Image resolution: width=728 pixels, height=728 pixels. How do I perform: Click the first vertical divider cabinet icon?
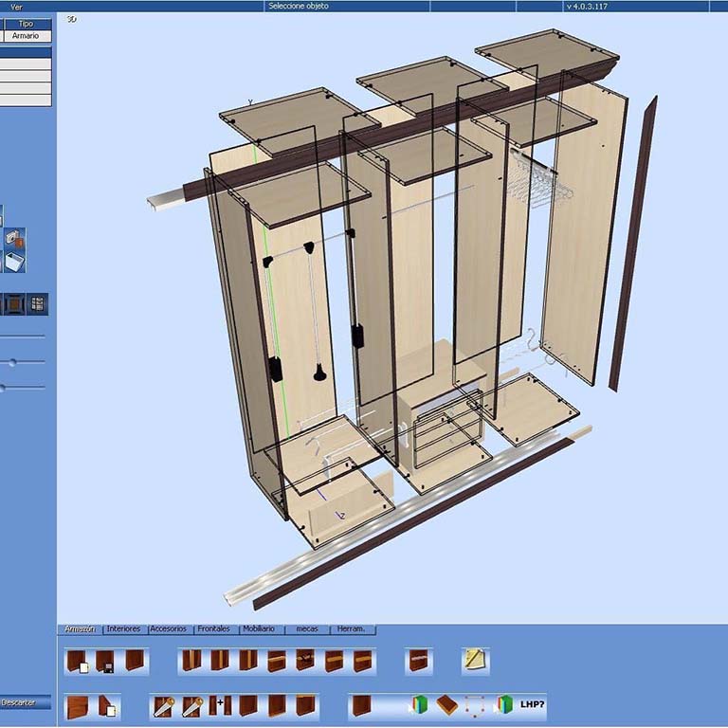[191, 661]
